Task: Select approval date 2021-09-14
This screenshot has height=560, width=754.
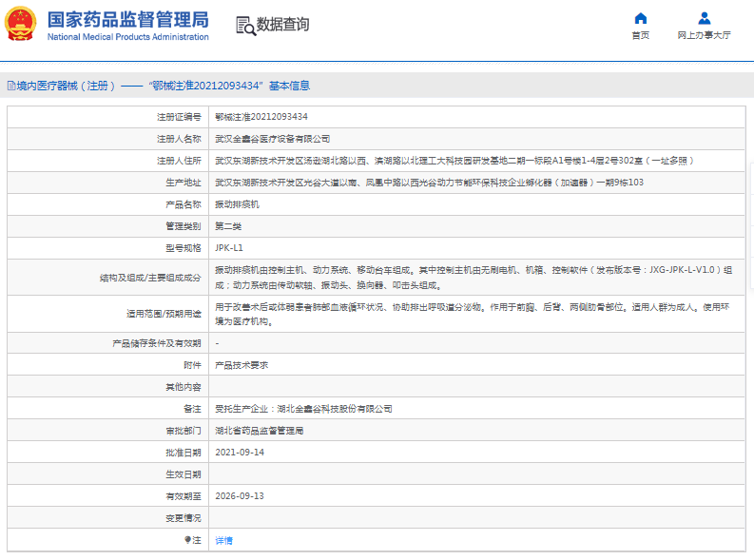Action: [240, 453]
